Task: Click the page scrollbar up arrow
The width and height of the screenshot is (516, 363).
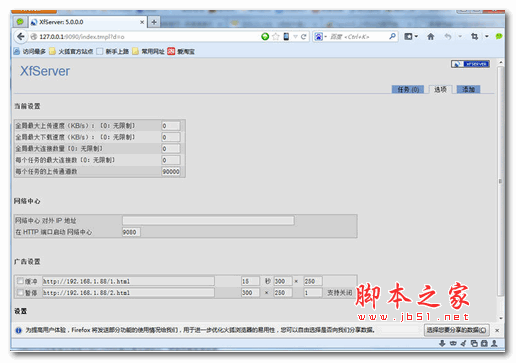Action: [x=500, y=62]
